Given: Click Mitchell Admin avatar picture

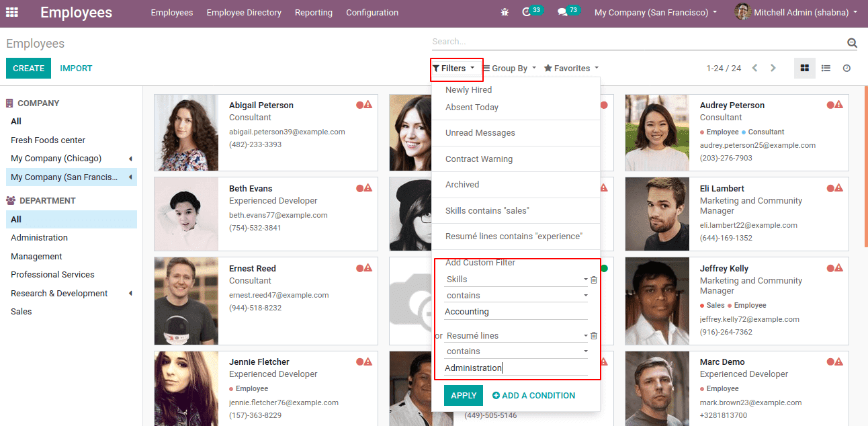Looking at the screenshot, I should pyautogui.click(x=742, y=12).
